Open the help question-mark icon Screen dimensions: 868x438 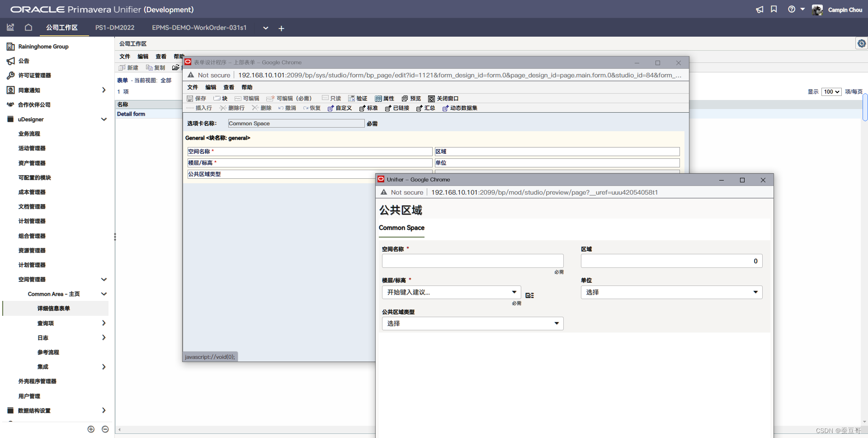pos(792,10)
